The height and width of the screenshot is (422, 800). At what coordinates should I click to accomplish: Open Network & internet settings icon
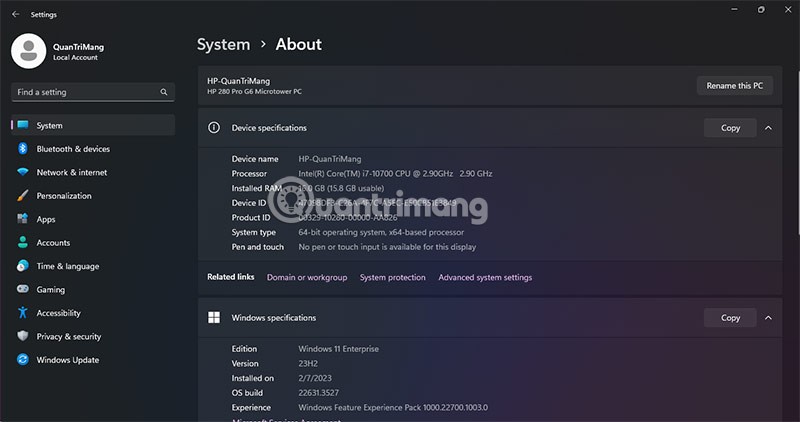tap(22, 172)
